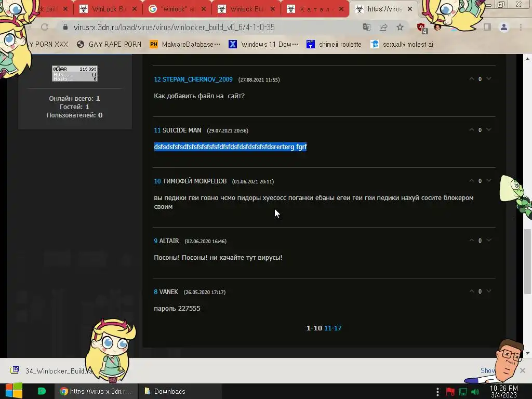Viewport: 532px width, 399px height.
Task: Open the network tray icon
Action: pos(463,392)
